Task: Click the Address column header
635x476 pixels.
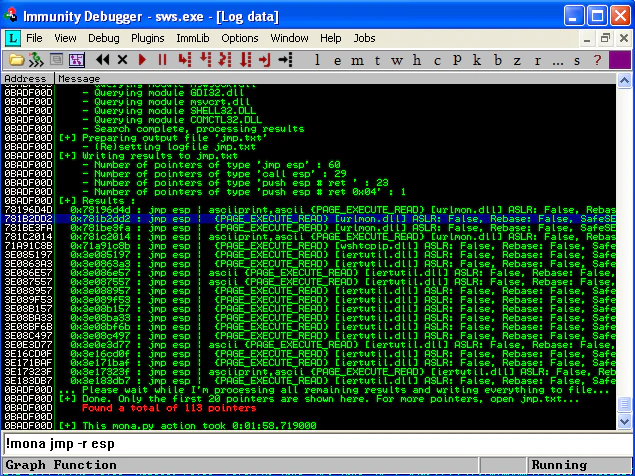Action: click(28, 79)
